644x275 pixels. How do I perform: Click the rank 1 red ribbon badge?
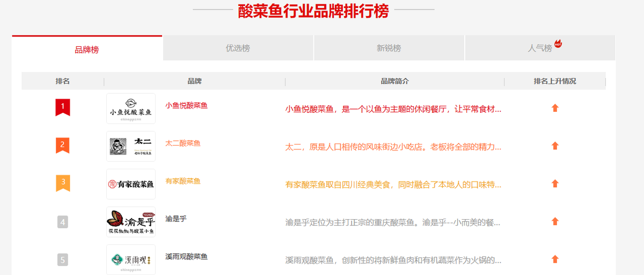pyautogui.click(x=63, y=107)
